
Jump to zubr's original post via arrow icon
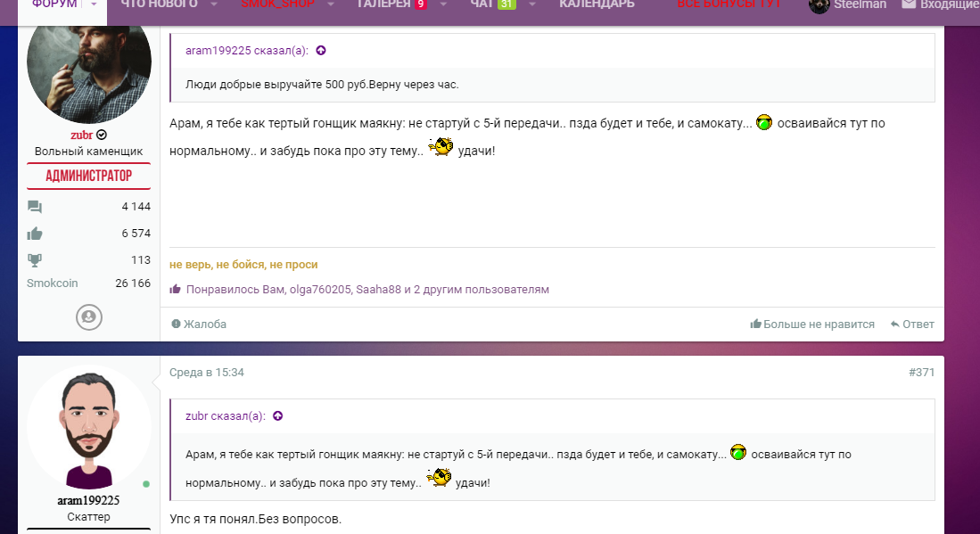278,416
